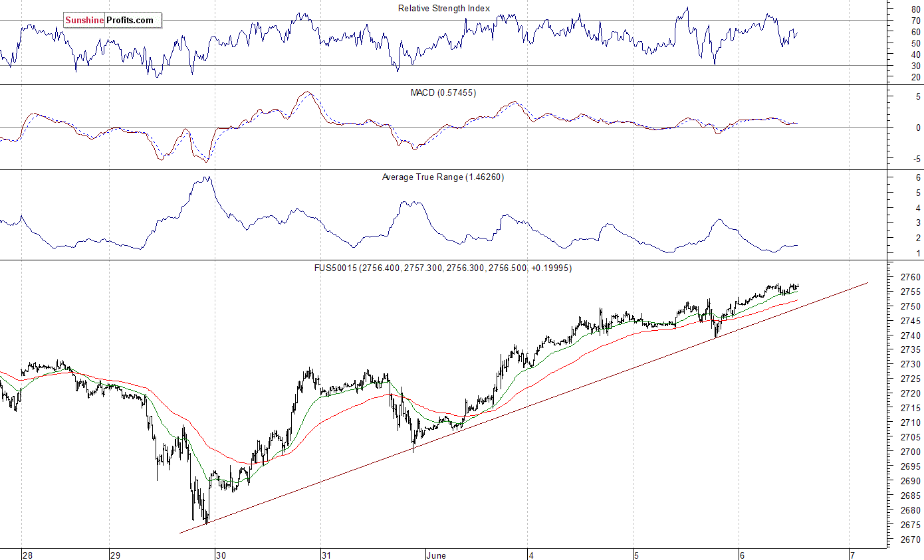The width and height of the screenshot is (924, 560).
Task: Select the price axis label 2720
Action: coord(911,393)
